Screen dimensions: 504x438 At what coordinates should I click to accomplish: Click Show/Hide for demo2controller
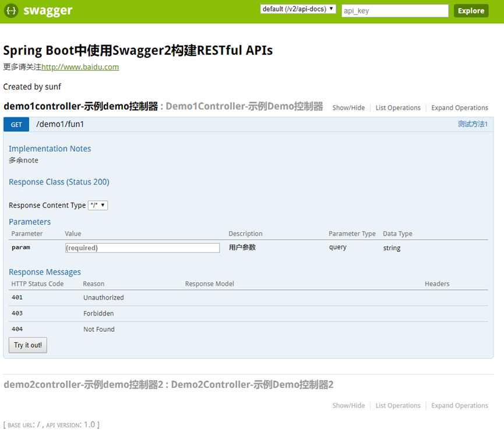click(x=348, y=405)
